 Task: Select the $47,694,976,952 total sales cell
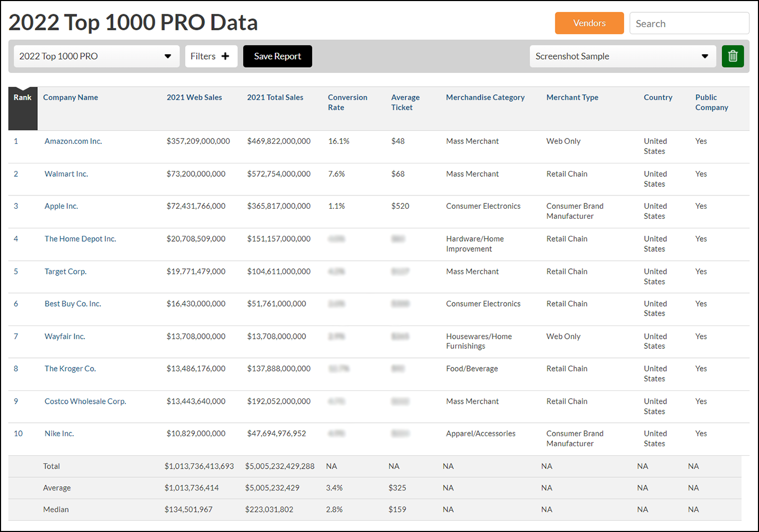click(x=277, y=433)
